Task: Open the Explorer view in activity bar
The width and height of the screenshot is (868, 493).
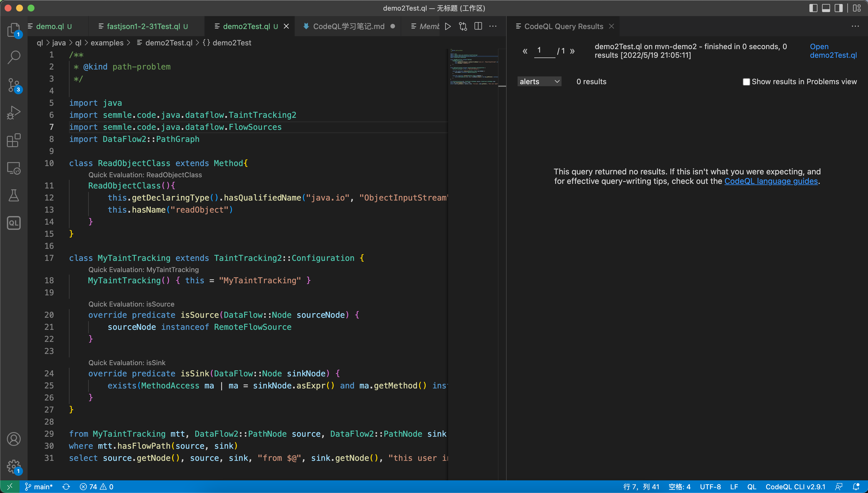Action: tap(14, 30)
